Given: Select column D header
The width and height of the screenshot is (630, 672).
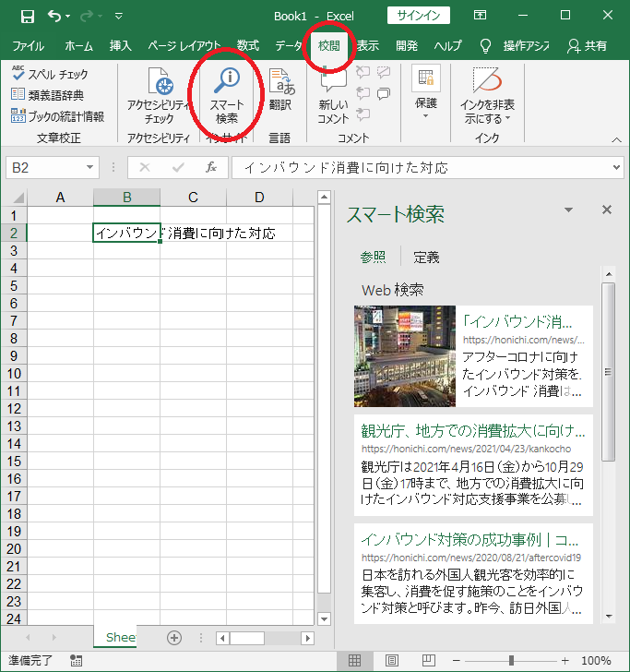Looking at the screenshot, I should [x=259, y=198].
